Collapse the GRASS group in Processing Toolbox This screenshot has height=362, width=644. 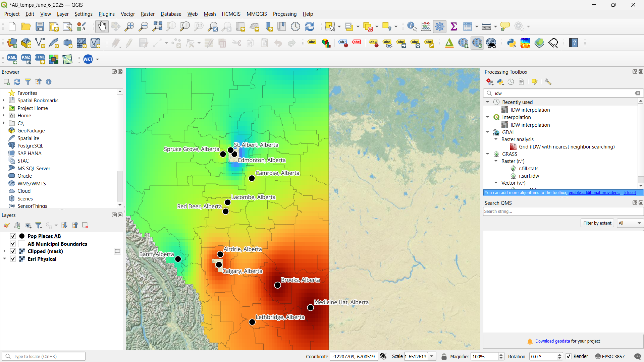[488, 154]
